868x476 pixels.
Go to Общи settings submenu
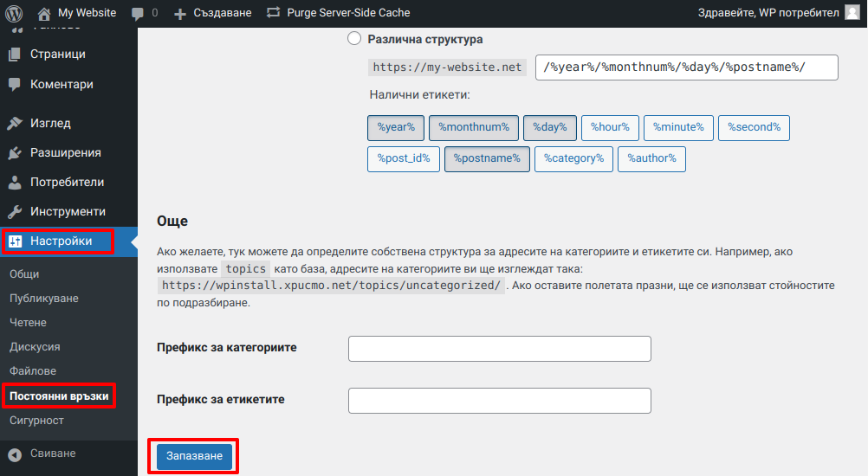(24, 273)
